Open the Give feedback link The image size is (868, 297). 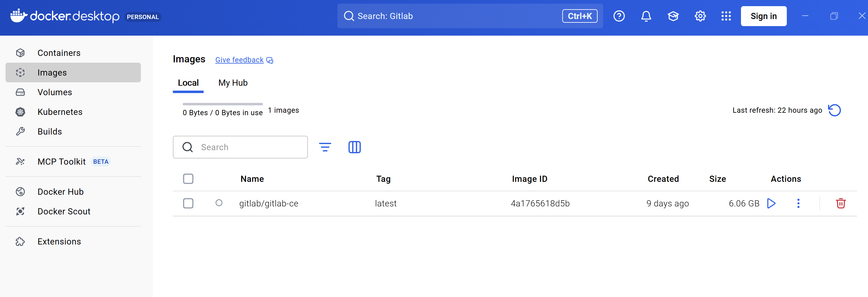pos(239,60)
